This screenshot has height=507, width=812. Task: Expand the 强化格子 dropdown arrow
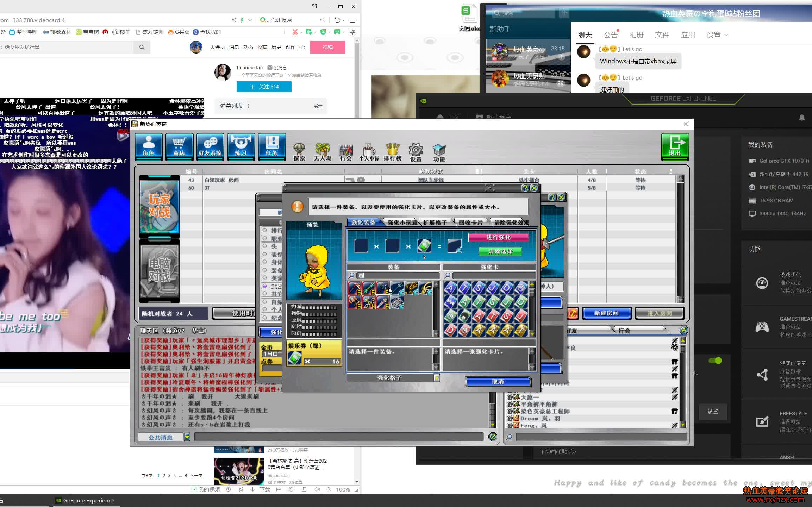pyautogui.click(x=437, y=378)
